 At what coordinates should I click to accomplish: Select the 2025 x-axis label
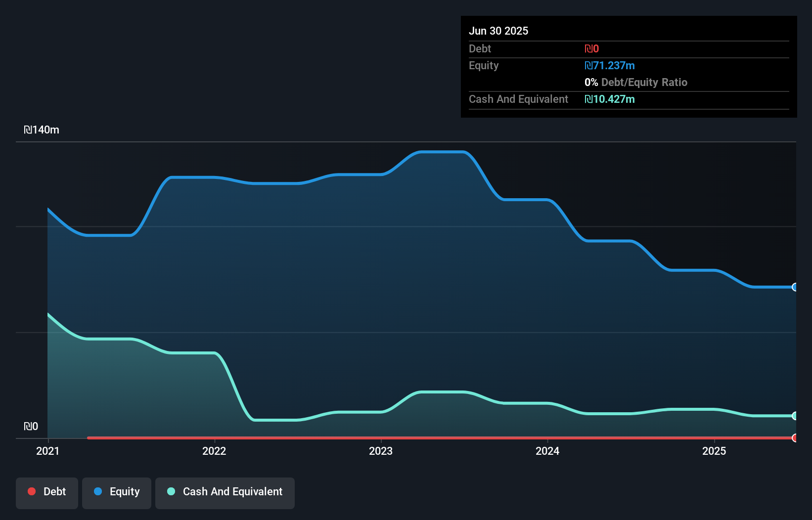(714, 451)
